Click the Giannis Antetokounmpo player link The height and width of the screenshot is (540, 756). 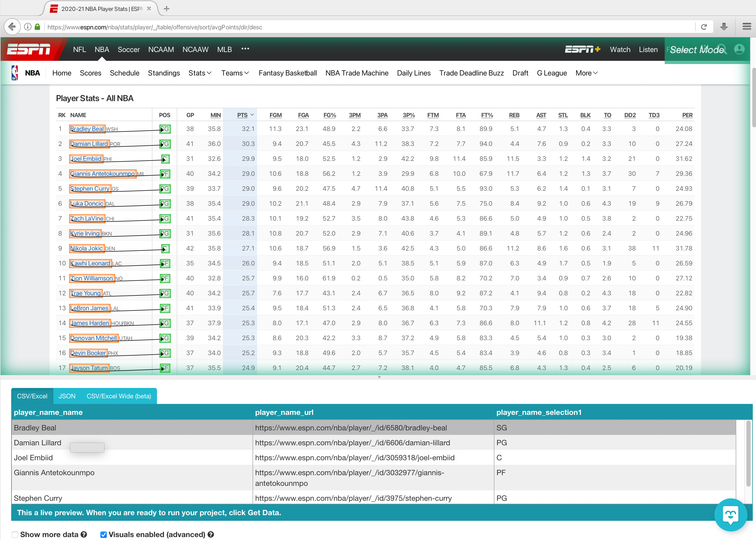point(103,174)
